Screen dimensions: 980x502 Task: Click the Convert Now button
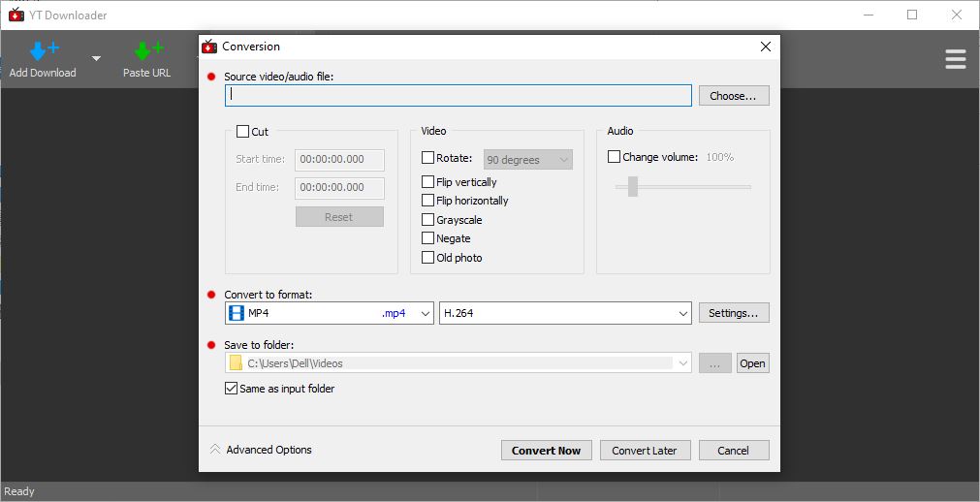pos(547,451)
